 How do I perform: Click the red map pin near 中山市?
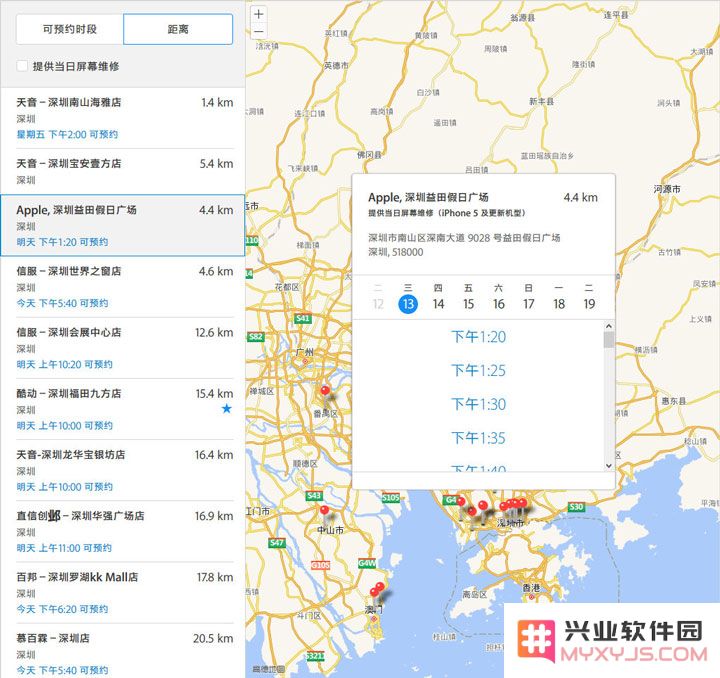[325, 510]
